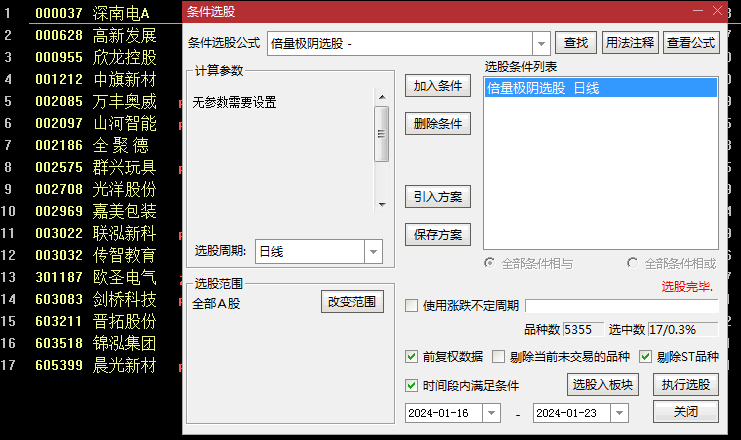Viewport: 741px width, 440px height.
Task: Open the 选股周期 日线 dropdown
Action: (373, 251)
